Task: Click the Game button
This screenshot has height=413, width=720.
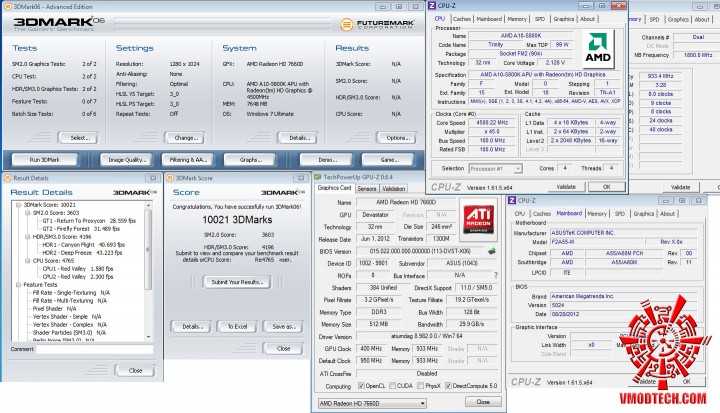Action: click(x=388, y=160)
